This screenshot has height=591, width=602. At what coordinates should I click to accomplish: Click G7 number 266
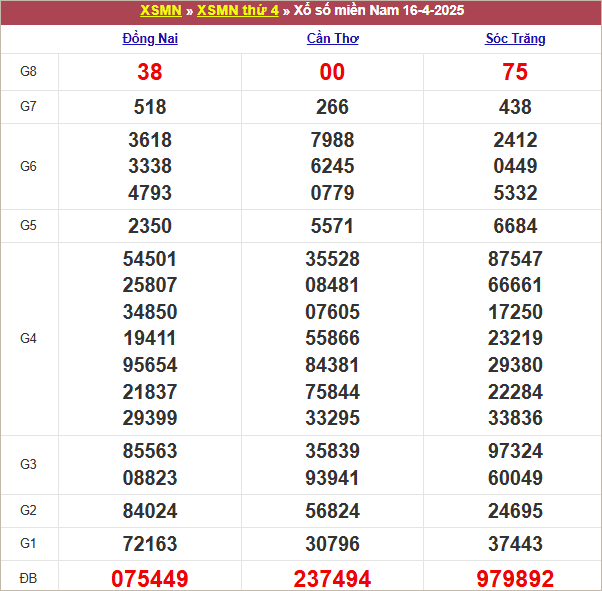coord(332,107)
